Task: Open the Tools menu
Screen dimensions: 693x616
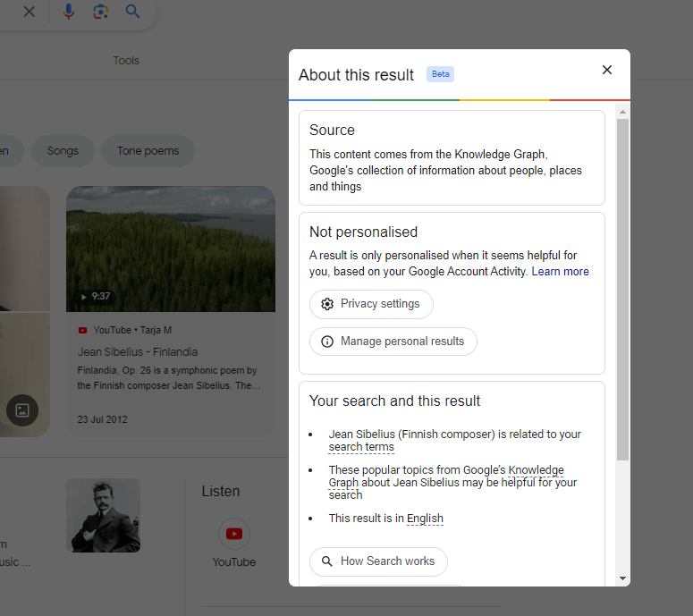Action: pos(126,61)
